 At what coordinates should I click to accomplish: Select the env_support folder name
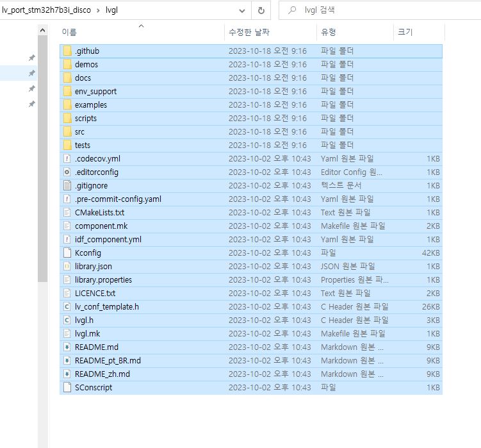tap(95, 92)
